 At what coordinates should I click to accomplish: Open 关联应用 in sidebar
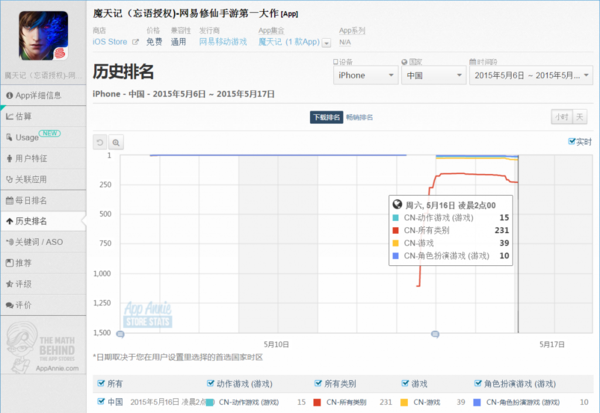point(43,179)
